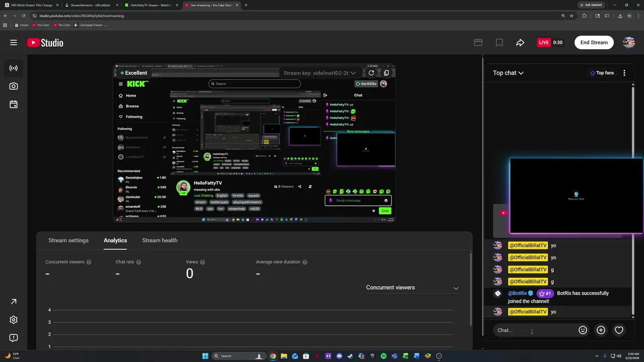
Task: Click help icon beside Average view duration
Action: click(x=305, y=262)
